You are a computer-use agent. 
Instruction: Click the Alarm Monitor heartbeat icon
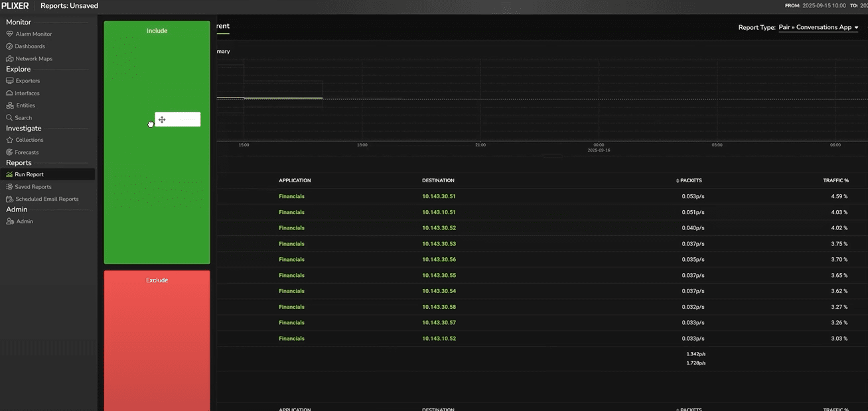(9, 34)
